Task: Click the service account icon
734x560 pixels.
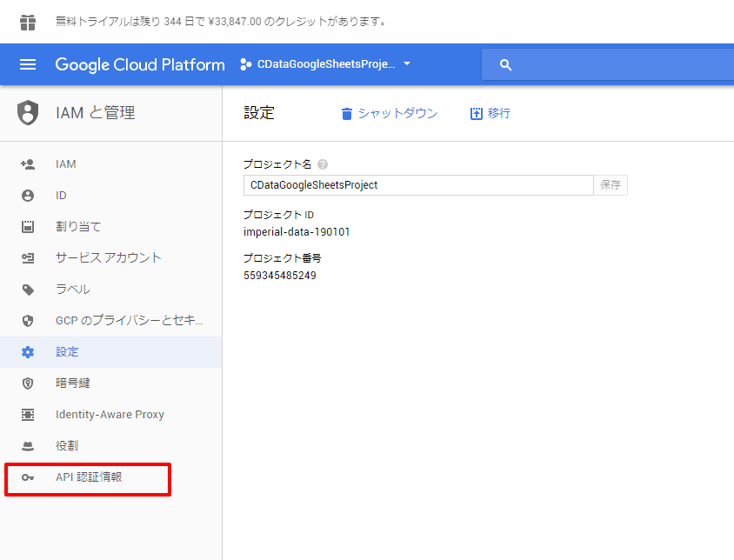Action: pyautogui.click(x=28, y=258)
